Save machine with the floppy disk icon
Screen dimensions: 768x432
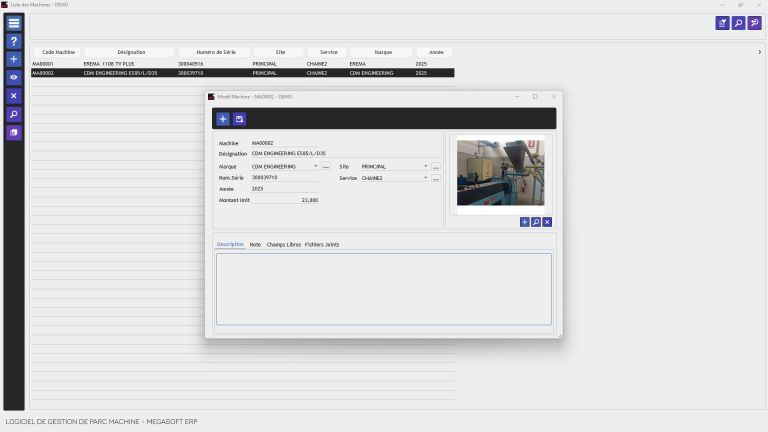pos(239,119)
